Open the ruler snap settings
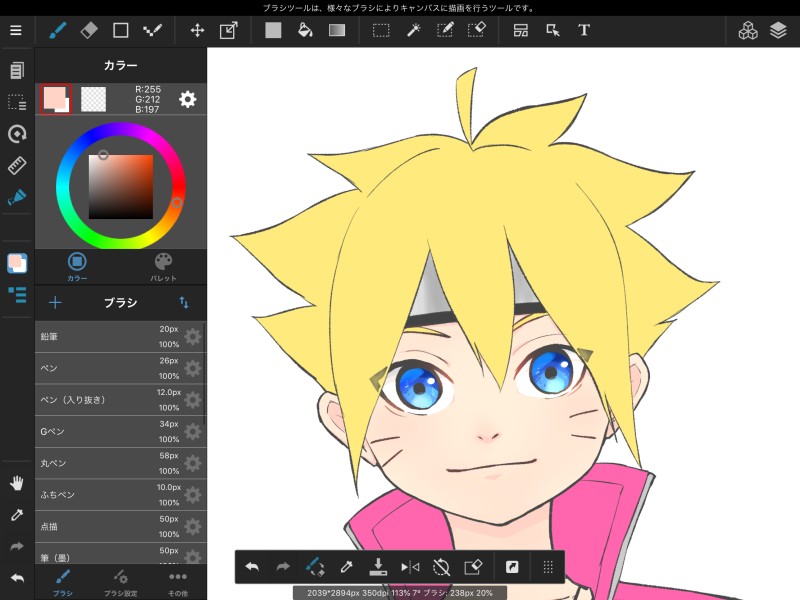Screen dimensions: 800x600 click(17, 166)
